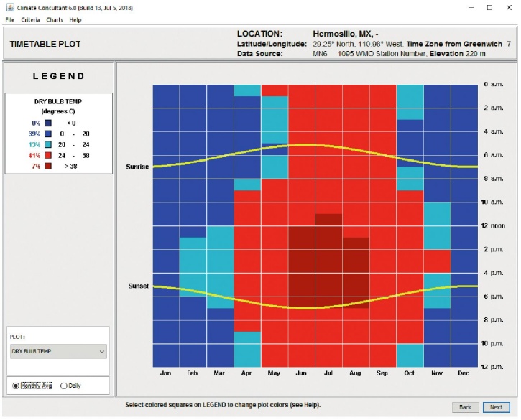
Task: Open the File menu
Action: click(9, 19)
